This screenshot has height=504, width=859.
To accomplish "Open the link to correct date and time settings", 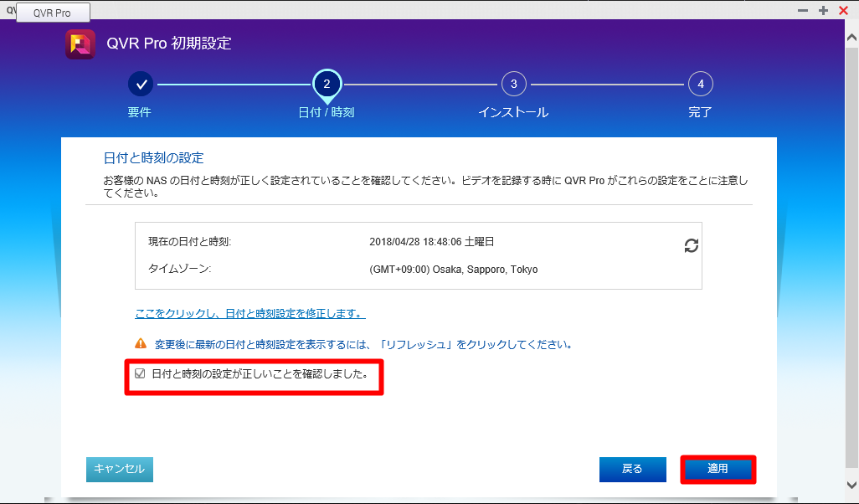I will coord(250,313).
